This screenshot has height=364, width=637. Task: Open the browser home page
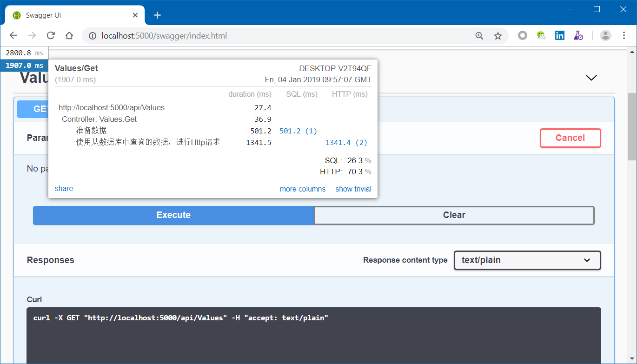pyautogui.click(x=69, y=36)
